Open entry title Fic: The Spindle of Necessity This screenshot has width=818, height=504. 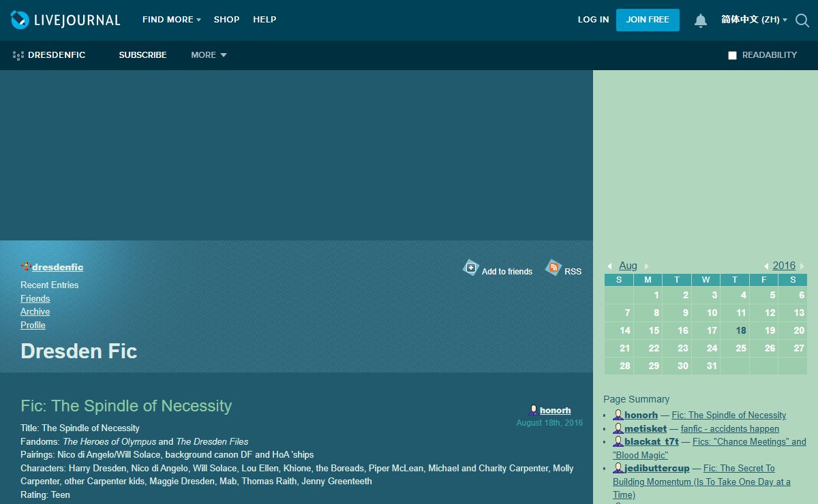coord(126,406)
